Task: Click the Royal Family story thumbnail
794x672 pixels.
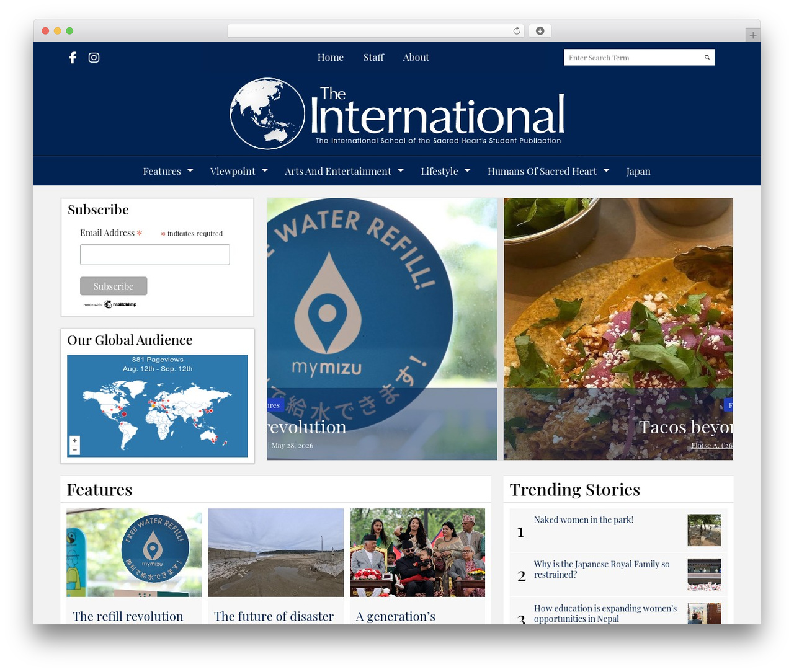Action: 705,574
